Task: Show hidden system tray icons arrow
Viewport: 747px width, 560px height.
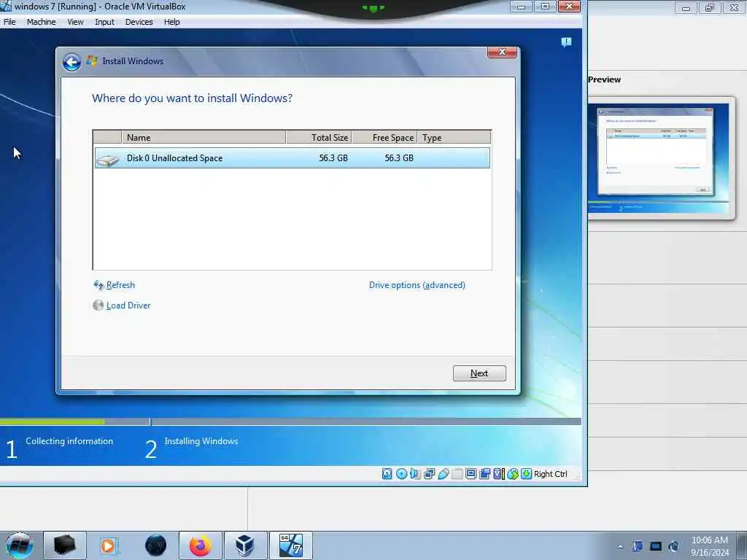Action: click(x=620, y=547)
